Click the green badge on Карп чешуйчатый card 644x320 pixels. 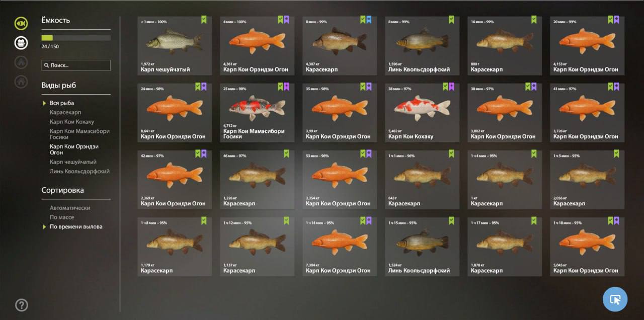[x=204, y=20]
